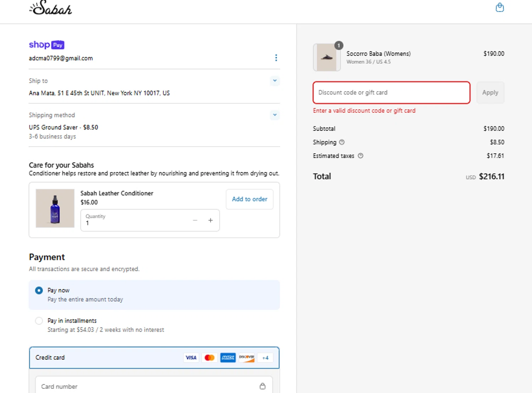Select the Pay now radio option
Image resolution: width=532 pixels, height=393 pixels.
(39, 290)
